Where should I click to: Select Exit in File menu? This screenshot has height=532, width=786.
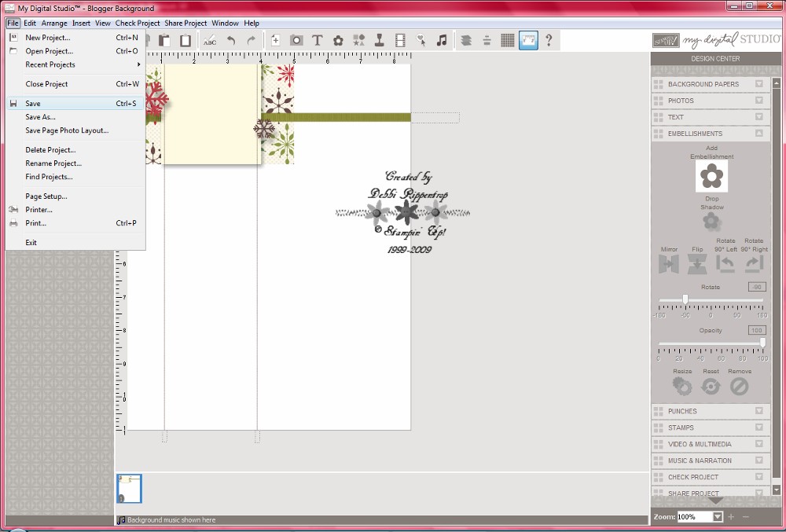[x=75, y=243]
